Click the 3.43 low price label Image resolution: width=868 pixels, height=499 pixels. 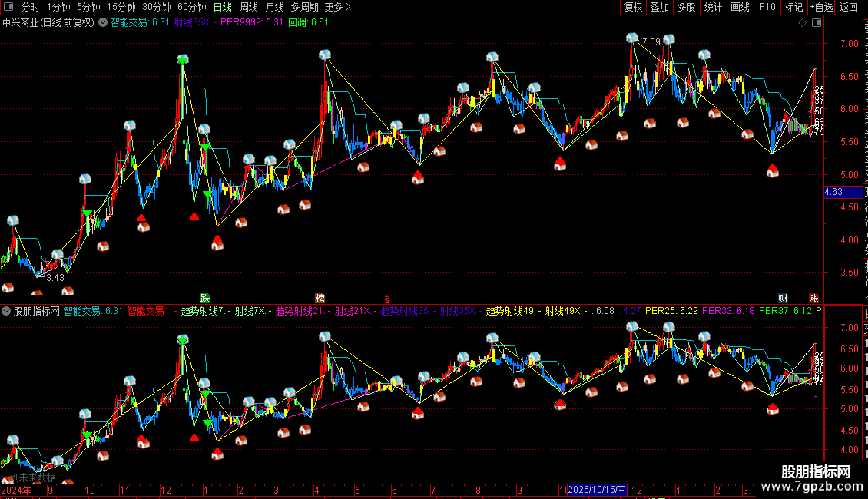[x=55, y=278]
